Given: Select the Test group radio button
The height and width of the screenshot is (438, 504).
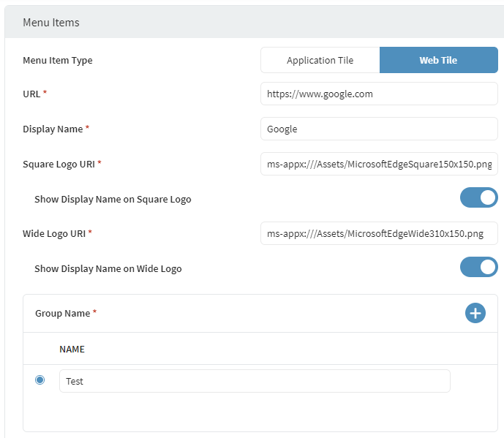Looking at the screenshot, I should [40, 380].
